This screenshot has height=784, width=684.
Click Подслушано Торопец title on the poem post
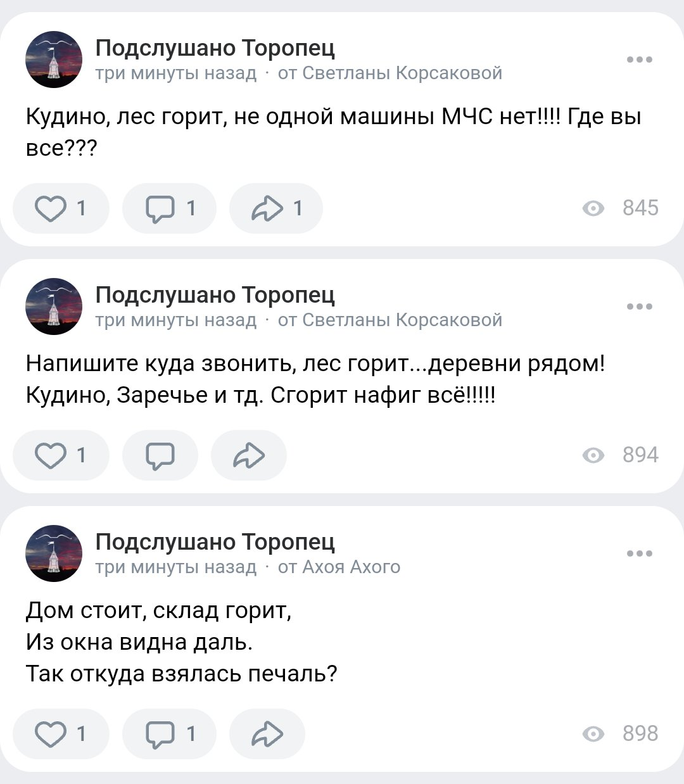coord(215,542)
